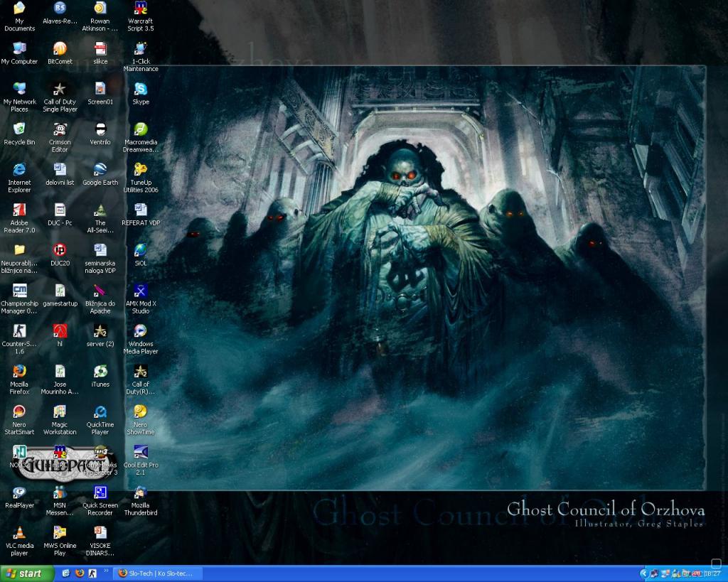Screen dimensions: 728x582
Task: Launch Quick Screen Recorder
Action: pyautogui.click(x=100, y=501)
